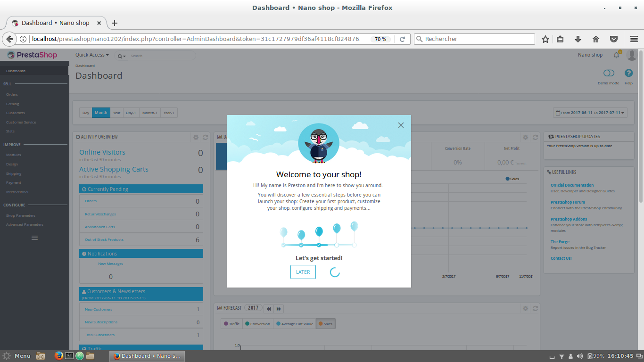Image resolution: width=644 pixels, height=362 pixels.
Task: Open the Firefox downloads panel
Action: click(x=578, y=39)
